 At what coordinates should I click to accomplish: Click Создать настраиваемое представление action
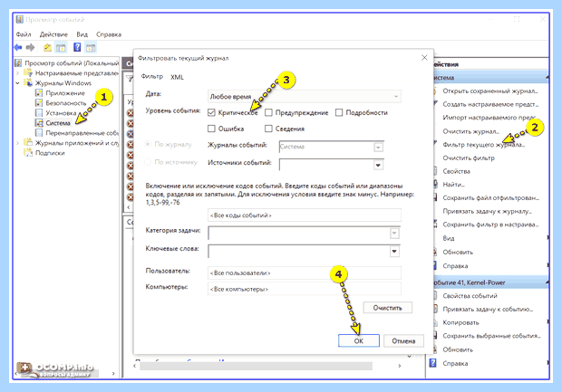(490, 104)
